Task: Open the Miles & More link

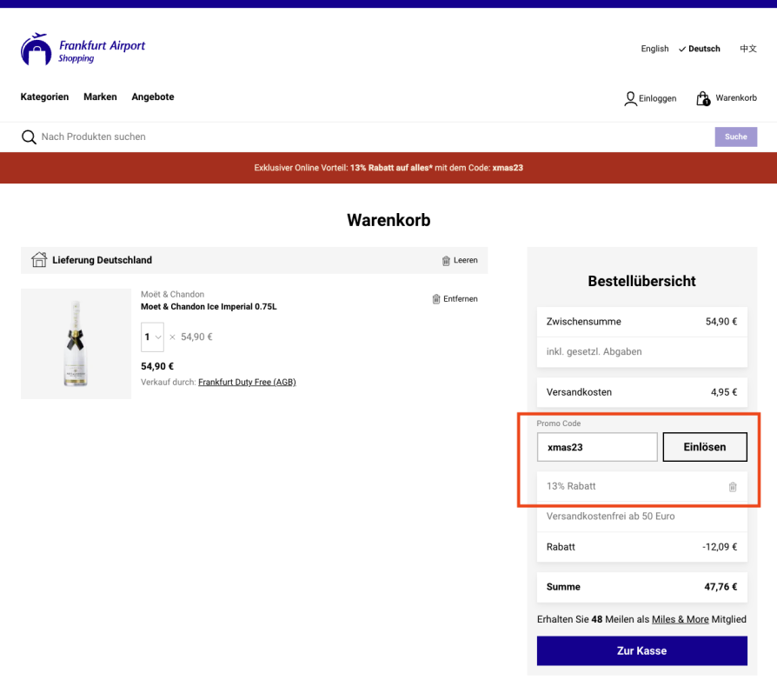Action: tap(680, 619)
